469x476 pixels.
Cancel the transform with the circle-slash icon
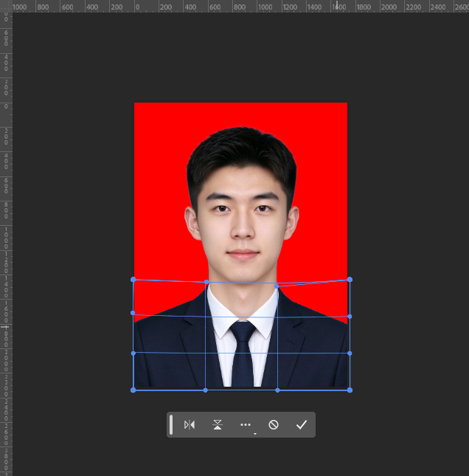click(274, 424)
